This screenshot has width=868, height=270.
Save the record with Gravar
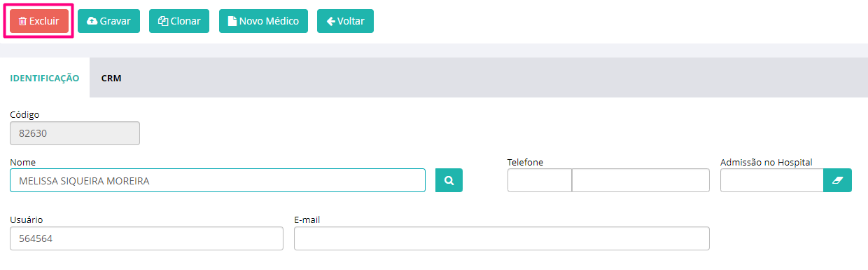point(108,21)
